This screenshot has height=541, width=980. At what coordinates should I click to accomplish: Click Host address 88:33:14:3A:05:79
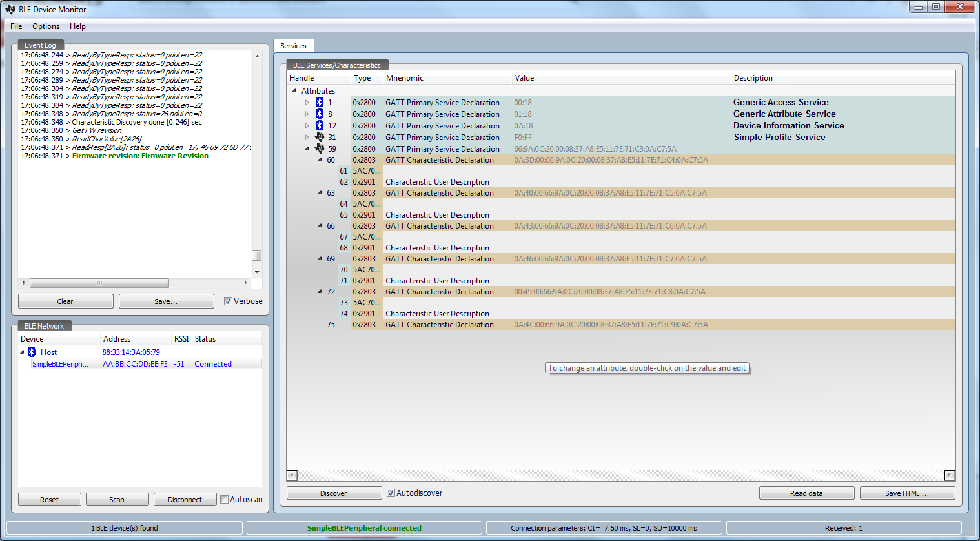(131, 352)
